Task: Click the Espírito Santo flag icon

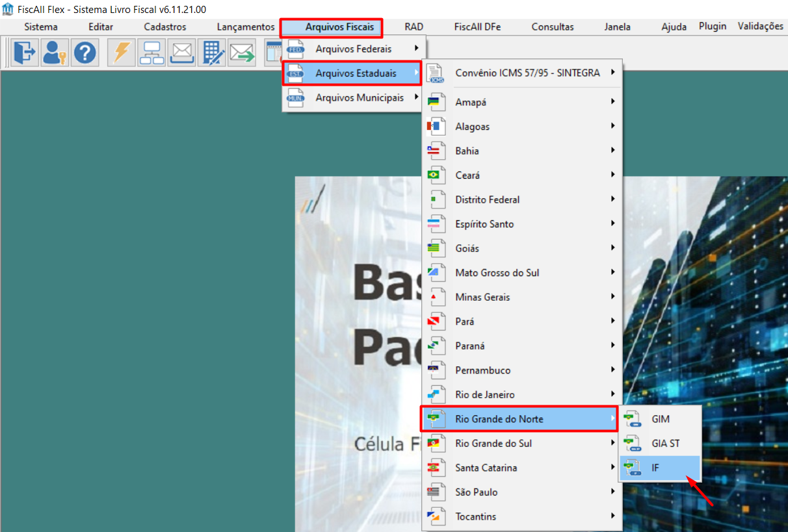Action: coord(436,224)
